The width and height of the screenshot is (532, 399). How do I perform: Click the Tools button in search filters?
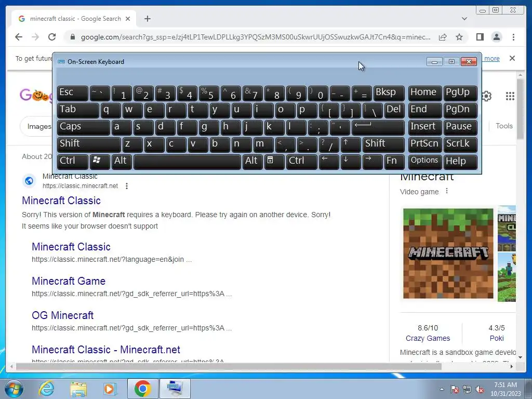click(x=504, y=126)
